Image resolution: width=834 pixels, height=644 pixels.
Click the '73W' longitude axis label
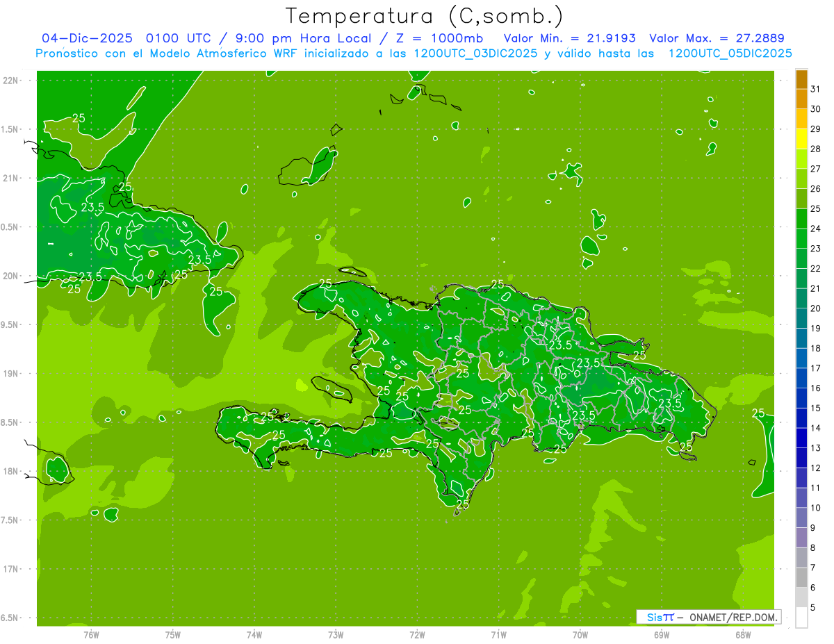coord(336,634)
